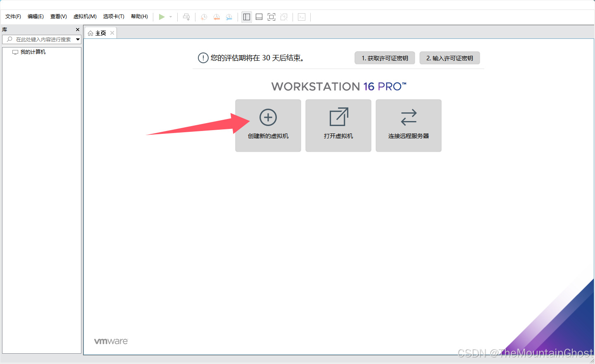
Task: Open the snapshot manager wrench icon
Action: 229,17
